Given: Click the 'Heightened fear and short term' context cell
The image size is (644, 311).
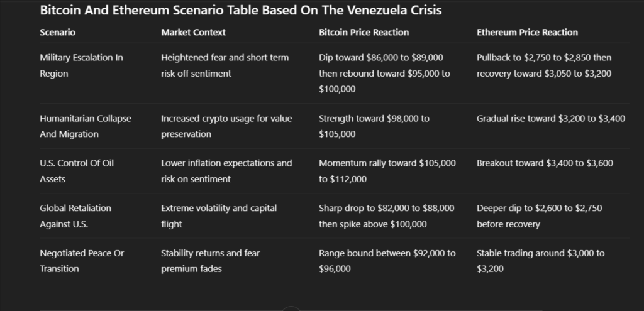Looking at the screenshot, I should coord(225,65).
